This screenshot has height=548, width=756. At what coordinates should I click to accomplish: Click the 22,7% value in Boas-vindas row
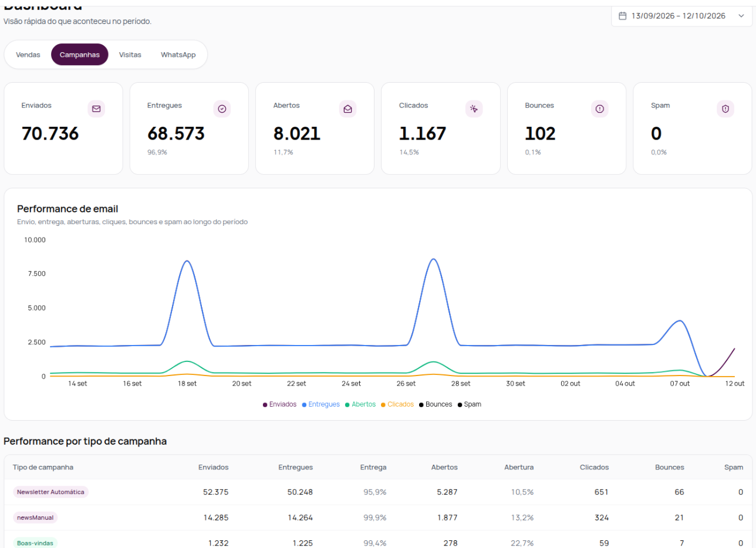(x=522, y=543)
